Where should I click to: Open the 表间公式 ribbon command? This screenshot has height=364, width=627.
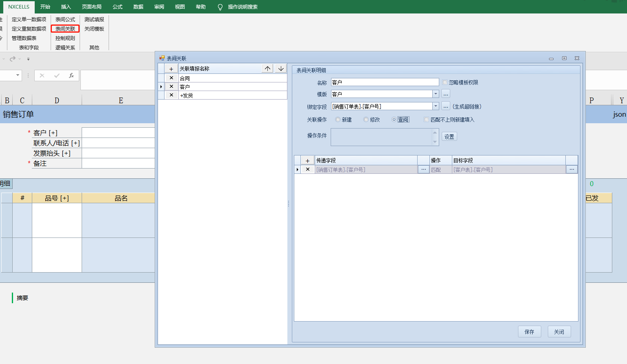point(65,19)
